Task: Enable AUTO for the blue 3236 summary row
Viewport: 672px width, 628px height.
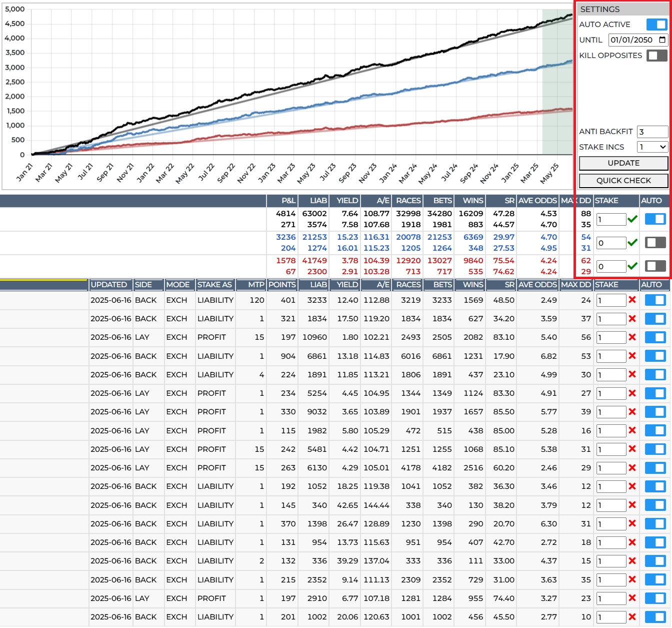Action: pos(655,242)
